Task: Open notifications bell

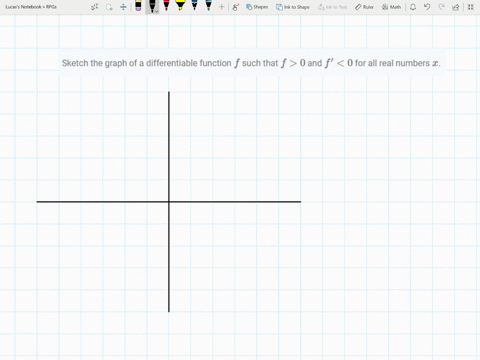Action: (413, 7)
